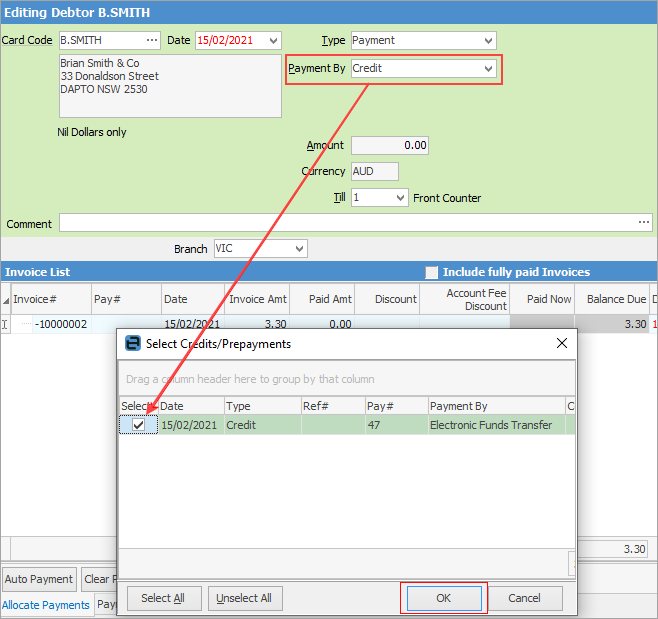This screenshot has height=619, width=658.
Task: Click the Unselect All button
Action: 244,598
